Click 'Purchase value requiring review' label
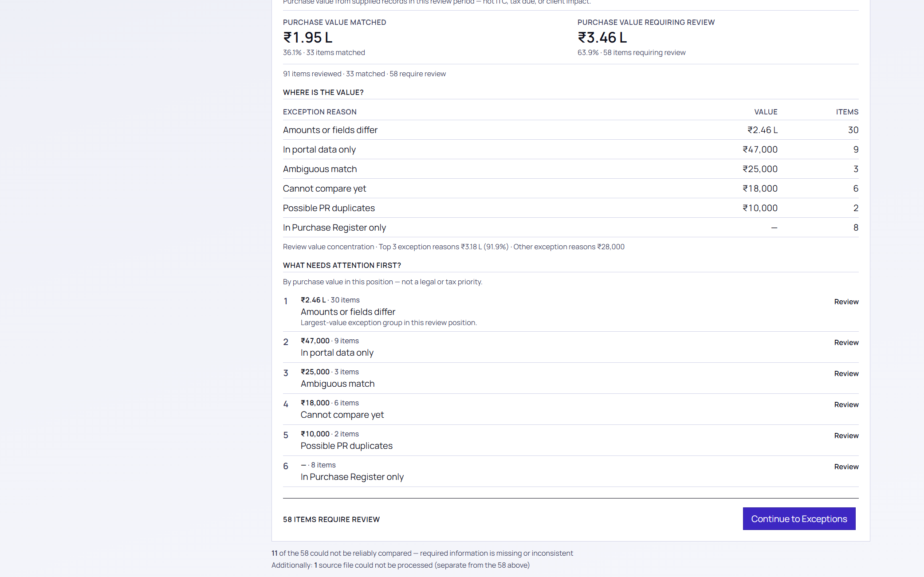Image resolution: width=924 pixels, height=577 pixels. (646, 22)
